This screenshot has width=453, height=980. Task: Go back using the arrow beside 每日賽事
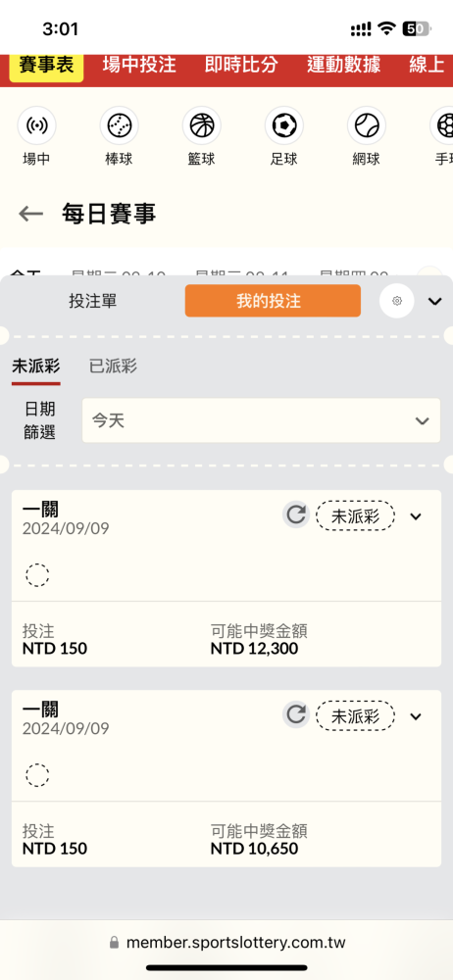point(30,215)
